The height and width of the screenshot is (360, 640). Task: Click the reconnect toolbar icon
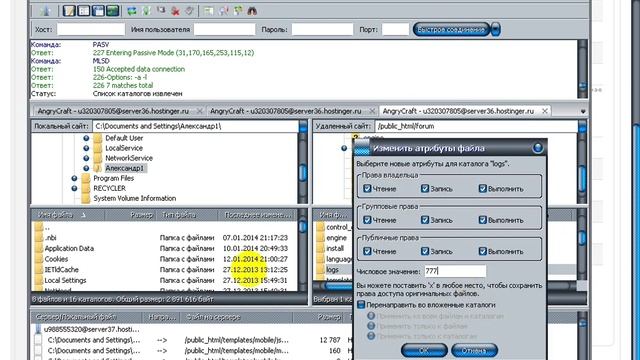[x=189, y=11]
